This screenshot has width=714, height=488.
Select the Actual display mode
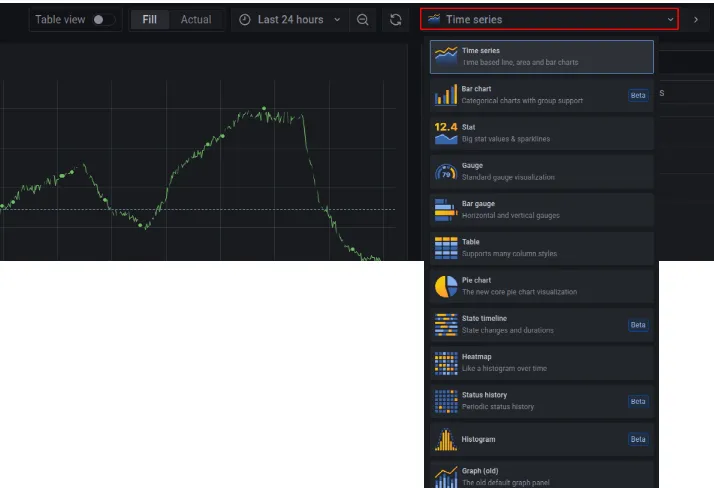pos(196,20)
